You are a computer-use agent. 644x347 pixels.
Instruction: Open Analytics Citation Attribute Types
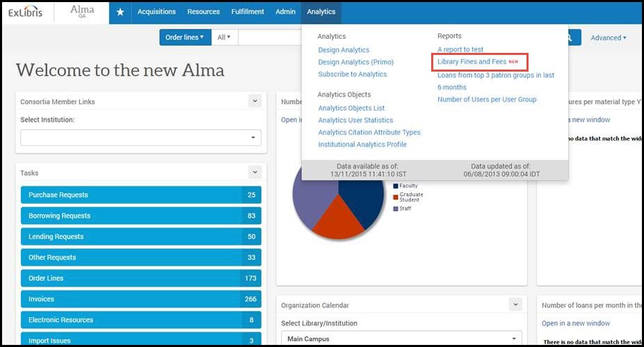[369, 132]
